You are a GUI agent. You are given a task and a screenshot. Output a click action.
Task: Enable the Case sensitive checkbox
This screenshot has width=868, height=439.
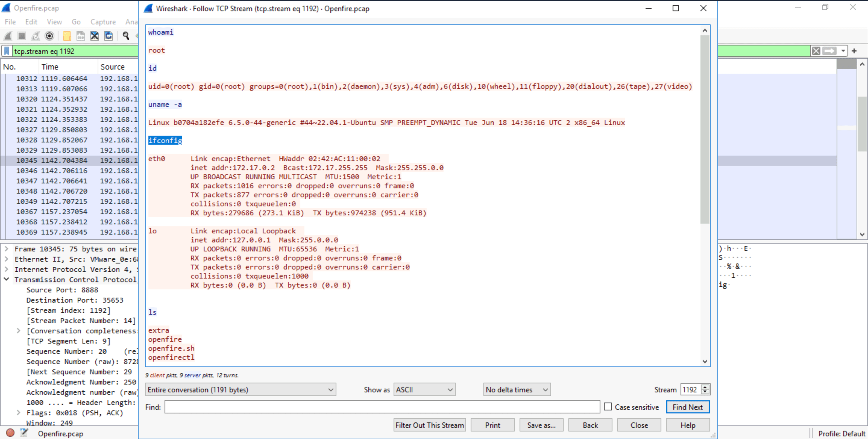pyautogui.click(x=608, y=407)
